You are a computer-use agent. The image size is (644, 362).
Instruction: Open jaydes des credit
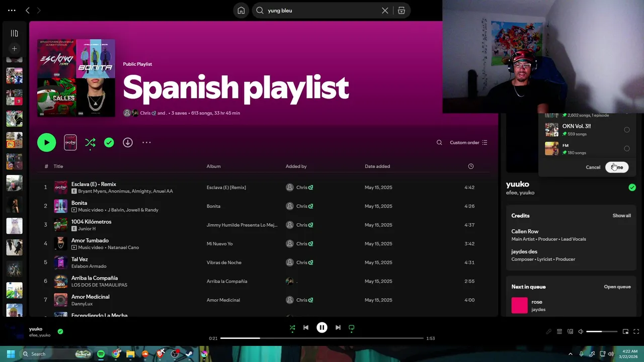[x=524, y=252]
